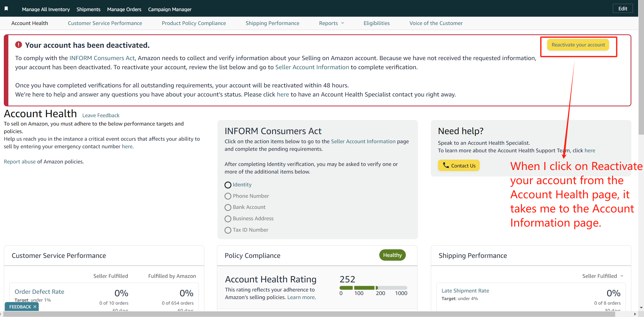The width and height of the screenshot is (644, 317).
Task: Open the Shipments menu item
Action: click(x=88, y=9)
